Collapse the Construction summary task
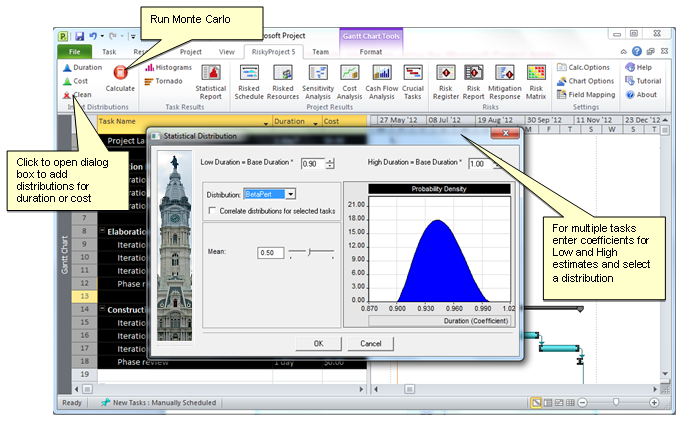Screen dimensions: 682x421 click(x=103, y=309)
